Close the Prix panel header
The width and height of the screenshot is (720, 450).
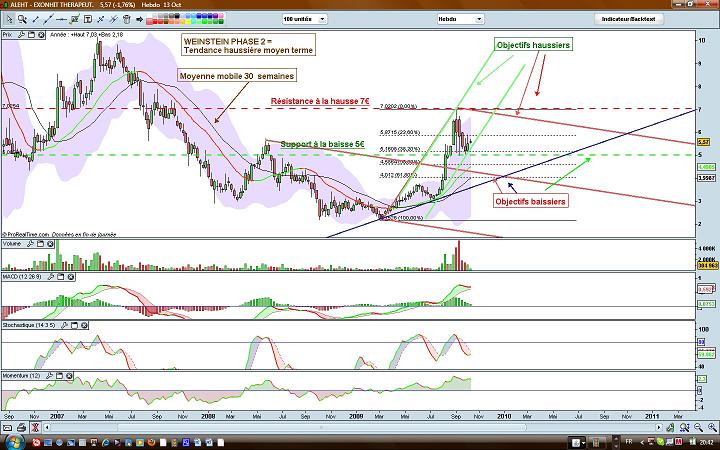(41, 35)
